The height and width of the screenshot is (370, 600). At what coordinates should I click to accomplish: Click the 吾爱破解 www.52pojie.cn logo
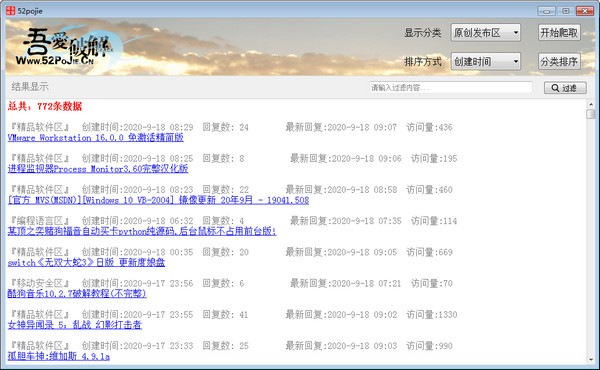tap(65, 47)
